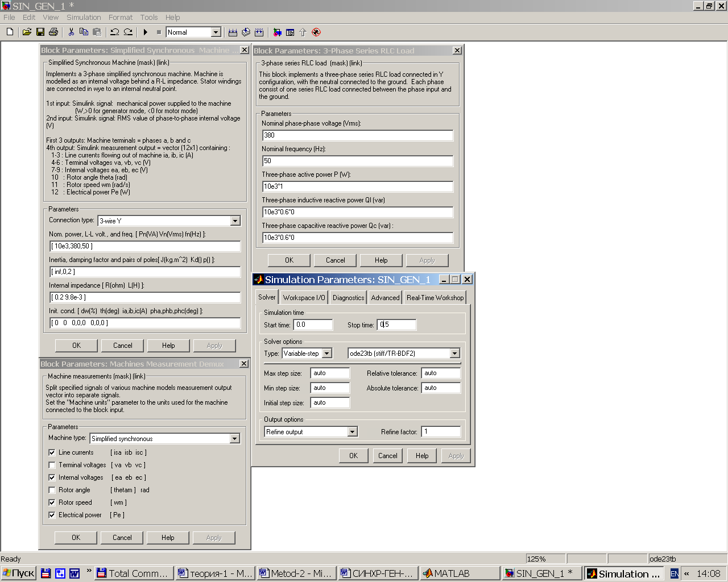Expand Refine output dropdown
Image resolution: width=728 pixels, height=582 pixels.
pyautogui.click(x=352, y=432)
